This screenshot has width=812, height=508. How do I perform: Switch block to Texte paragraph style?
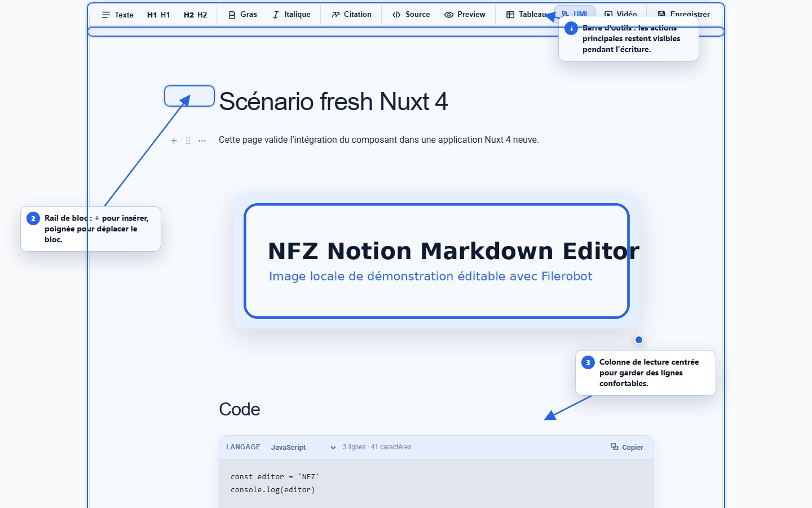coord(117,15)
